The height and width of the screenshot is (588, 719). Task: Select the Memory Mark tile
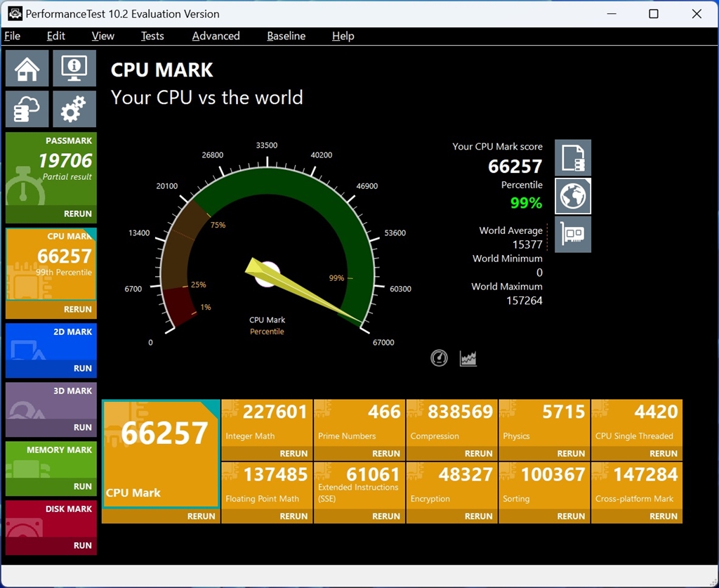click(x=51, y=459)
